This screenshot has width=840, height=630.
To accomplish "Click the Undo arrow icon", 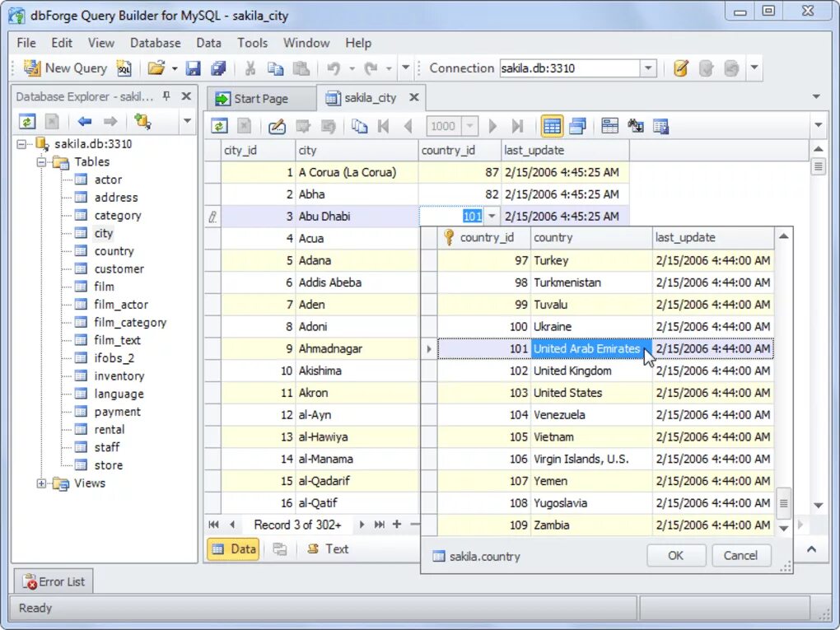I will click(334, 68).
